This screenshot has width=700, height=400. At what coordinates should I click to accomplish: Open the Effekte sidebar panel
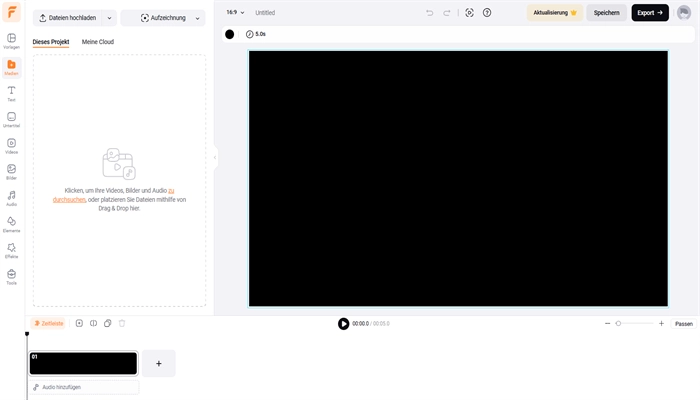12,250
